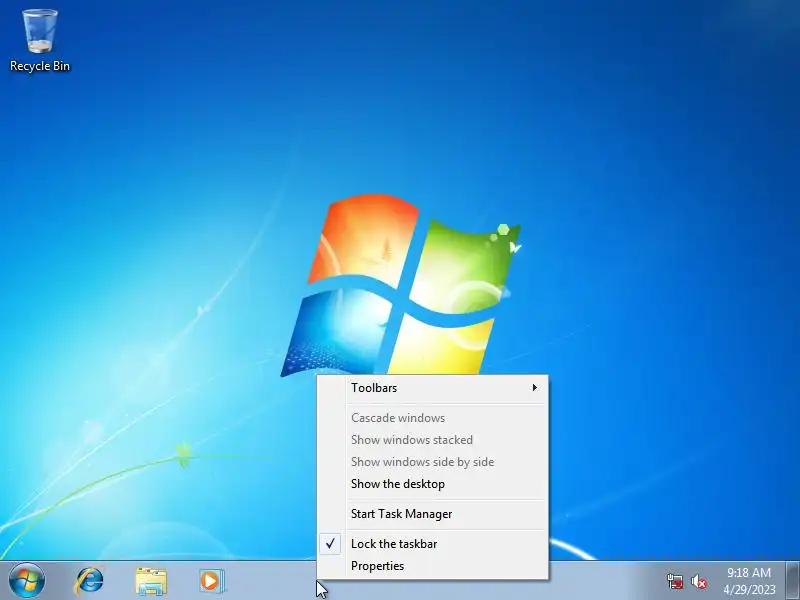Open the clock showing 9:18 AM
800x600 pixels.
pyautogui.click(x=749, y=581)
